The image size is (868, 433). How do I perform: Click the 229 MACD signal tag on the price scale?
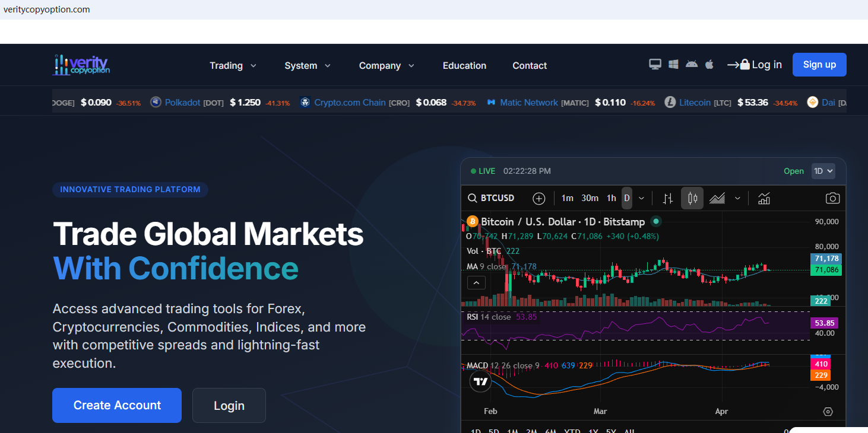pos(821,375)
